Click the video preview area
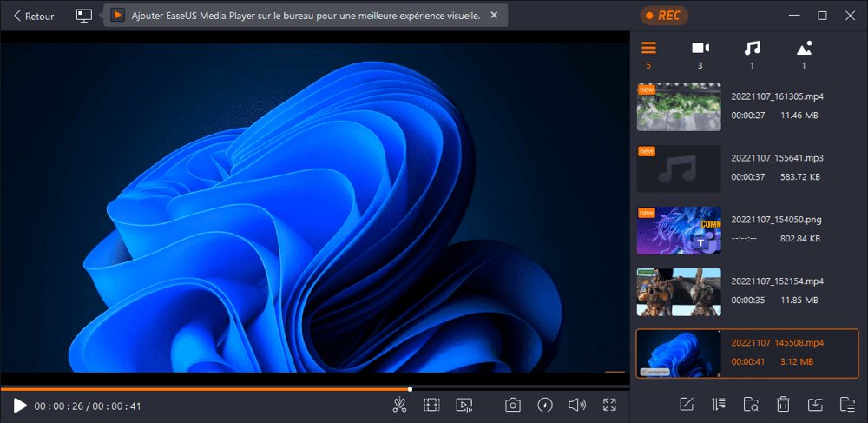This screenshot has height=423, width=868. pos(314,208)
